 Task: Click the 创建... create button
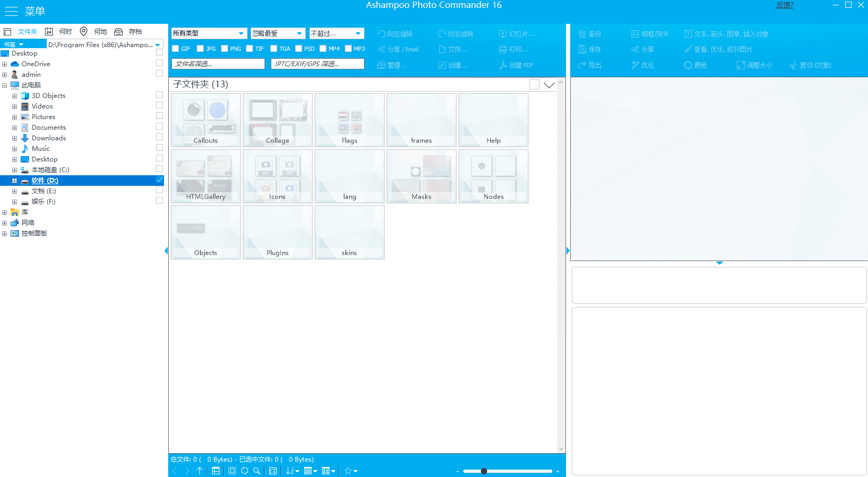coord(453,65)
